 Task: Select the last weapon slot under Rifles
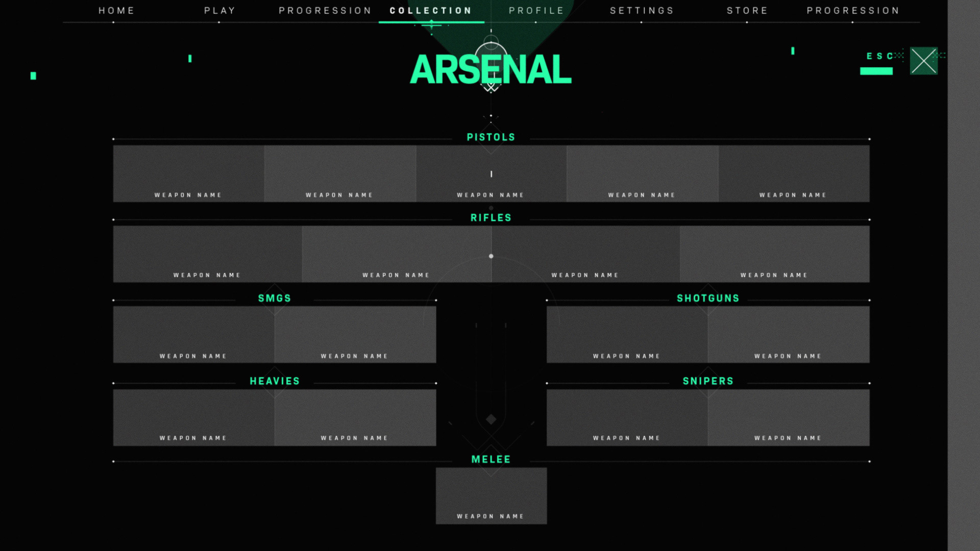click(x=774, y=254)
